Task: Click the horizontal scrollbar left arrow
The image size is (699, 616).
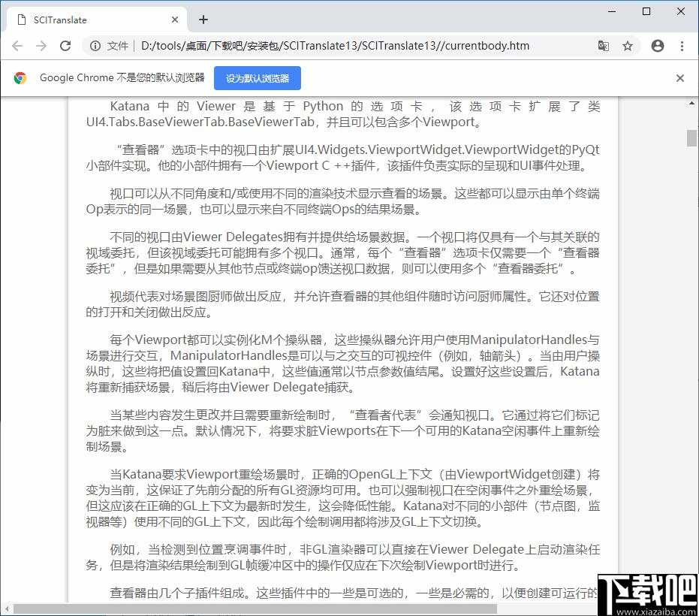Action: tap(6, 608)
